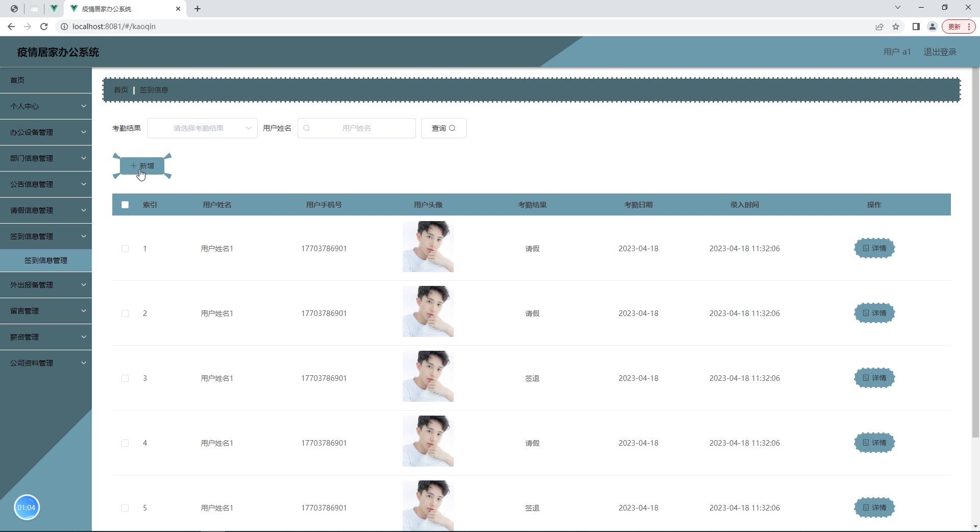Collapse the 签到信息管理 parent menu

coord(46,236)
